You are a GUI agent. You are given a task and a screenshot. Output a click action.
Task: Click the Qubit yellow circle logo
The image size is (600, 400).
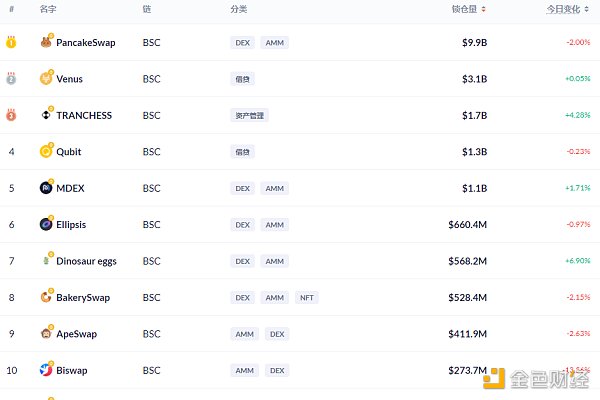[x=46, y=152]
